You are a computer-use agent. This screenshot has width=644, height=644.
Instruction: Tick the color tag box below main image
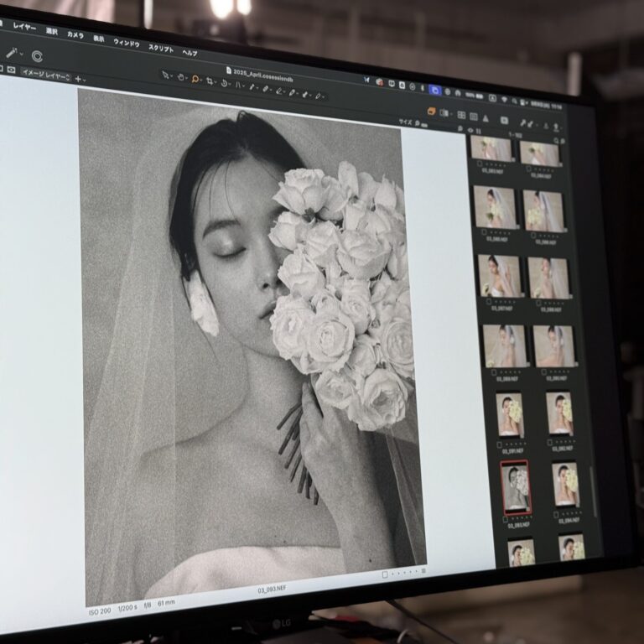click(x=385, y=574)
